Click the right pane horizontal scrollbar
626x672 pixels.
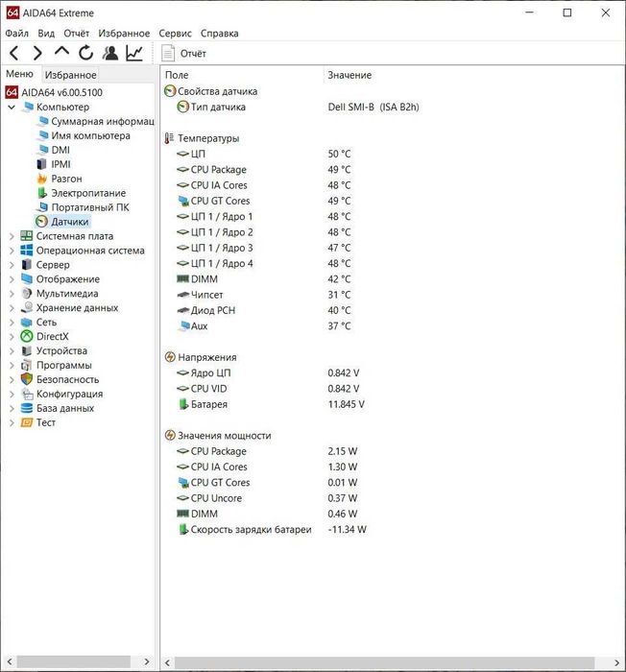click(392, 662)
